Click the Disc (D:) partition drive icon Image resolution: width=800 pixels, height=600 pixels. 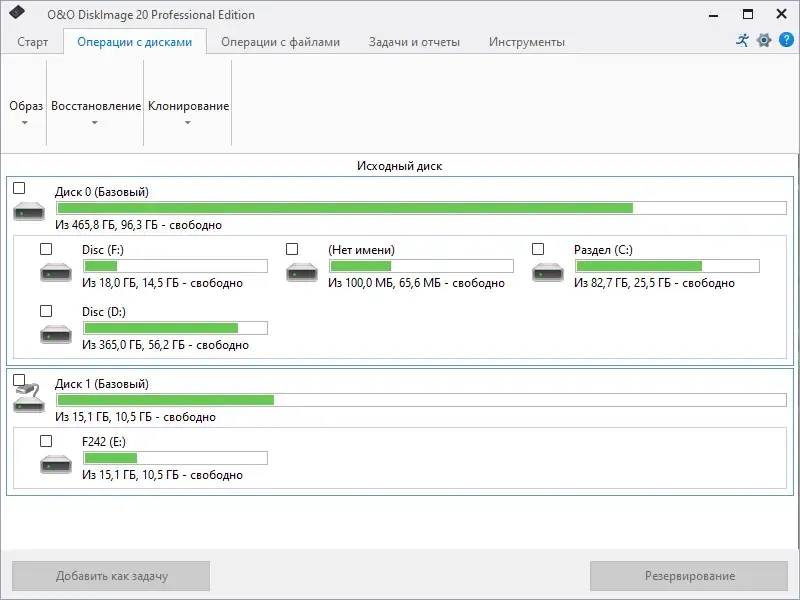(x=56, y=334)
